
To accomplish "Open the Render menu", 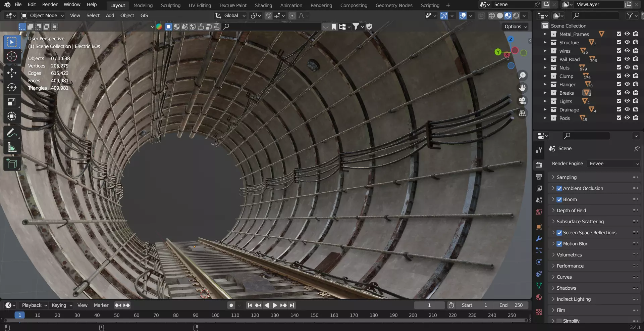I will click(x=50, y=4).
